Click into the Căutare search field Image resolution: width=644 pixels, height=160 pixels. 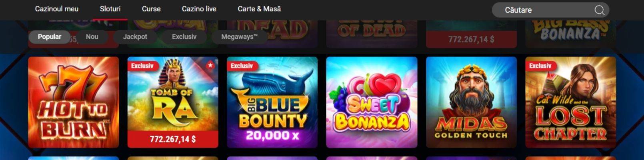(550, 10)
